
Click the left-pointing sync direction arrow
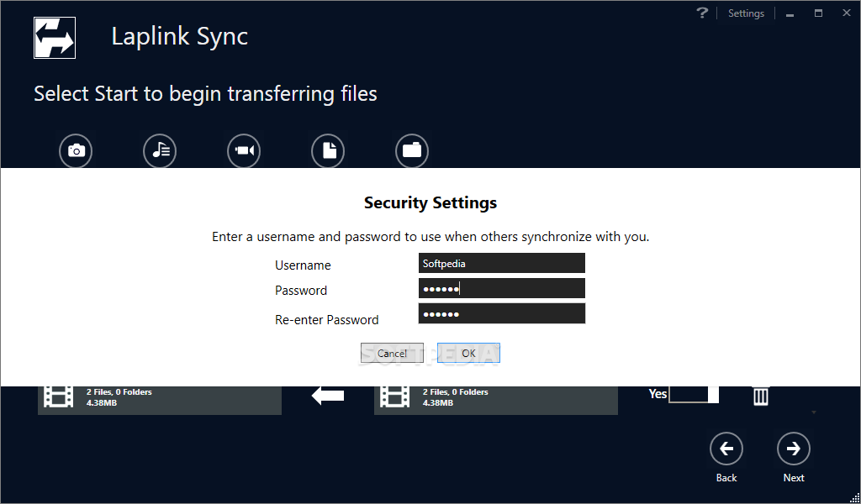tap(328, 396)
